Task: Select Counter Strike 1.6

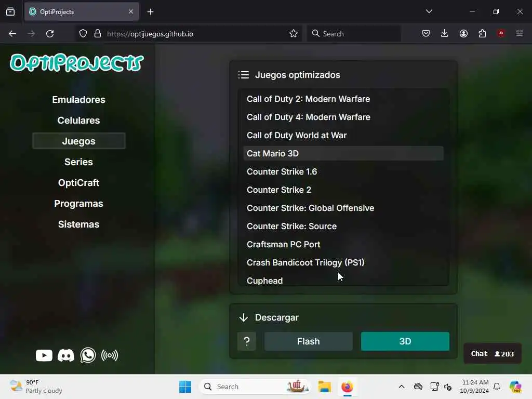Action: (x=343, y=171)
